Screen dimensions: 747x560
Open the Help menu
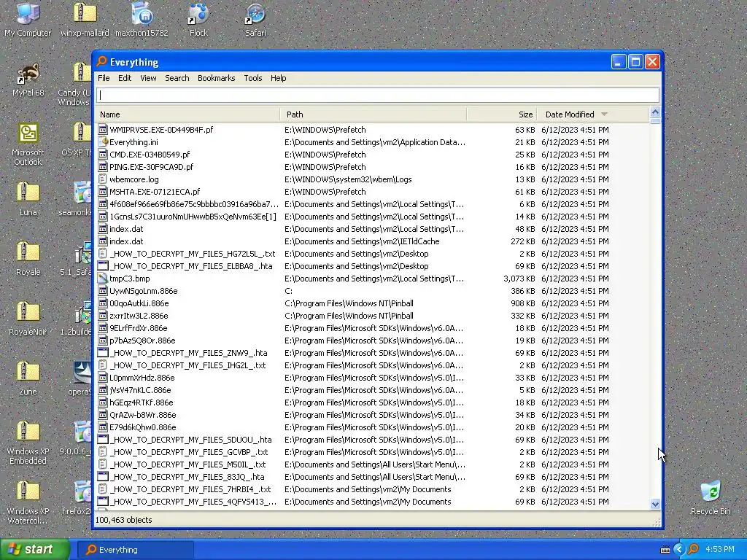pos(278,78)
